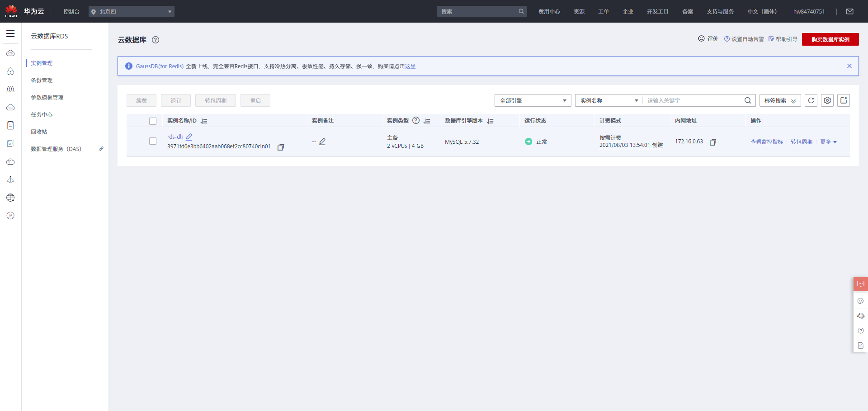Screen dimensions: 868x411
Task: Click the export instance list icon
Action: [844, 100]
